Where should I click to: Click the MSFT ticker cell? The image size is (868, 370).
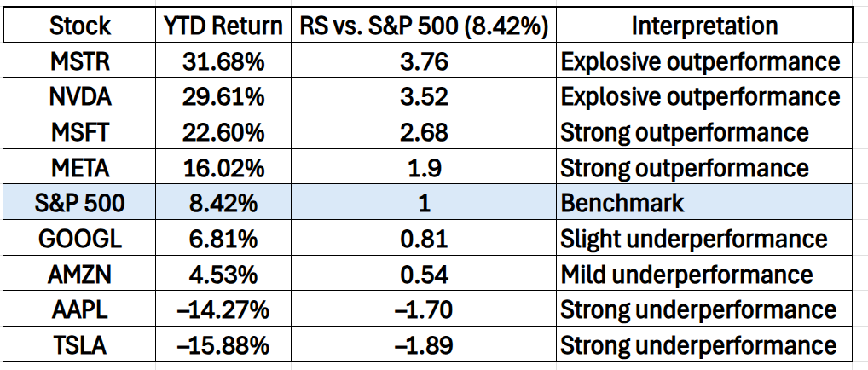(79, 133)
